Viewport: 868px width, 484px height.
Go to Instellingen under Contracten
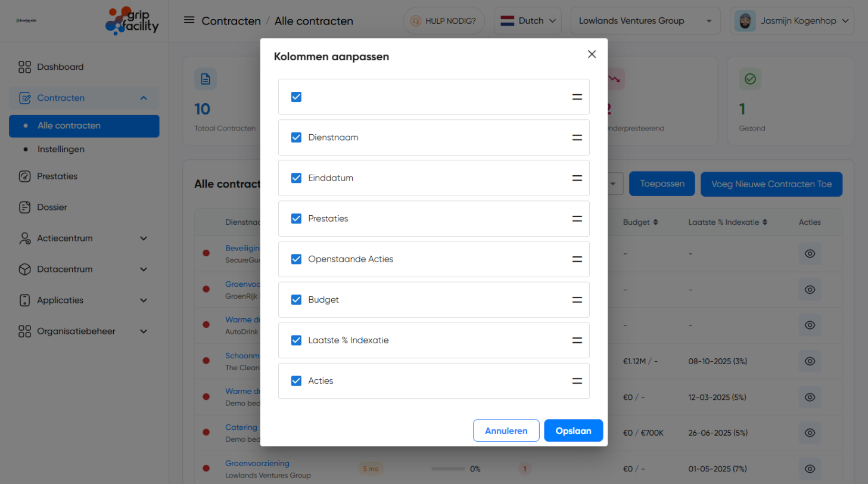(61, 149)
